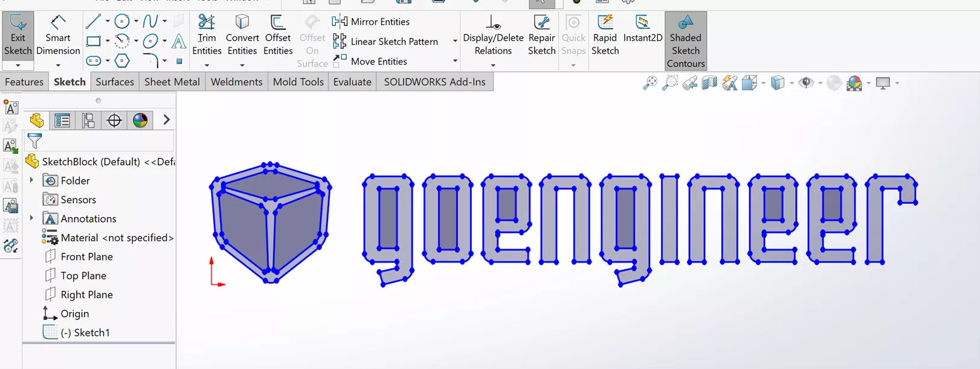The image size is (980, 369).
Task: Switch to the Surfaces tab
Action: pyautogui.click(x=115, y=82)
